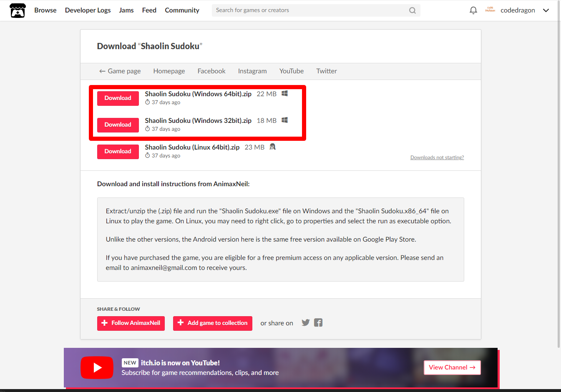Share on Facebook icon
The height and width of the screenshot is (392, 561).
click(x=318, y=322)
